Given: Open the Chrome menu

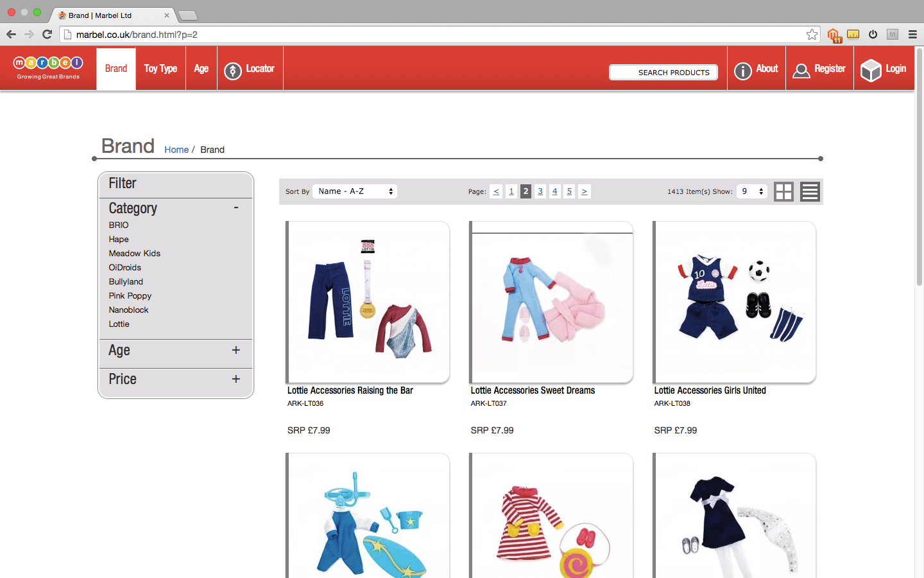Looking at the screenshot, I should pyautogui.click(x=912, y=35).
